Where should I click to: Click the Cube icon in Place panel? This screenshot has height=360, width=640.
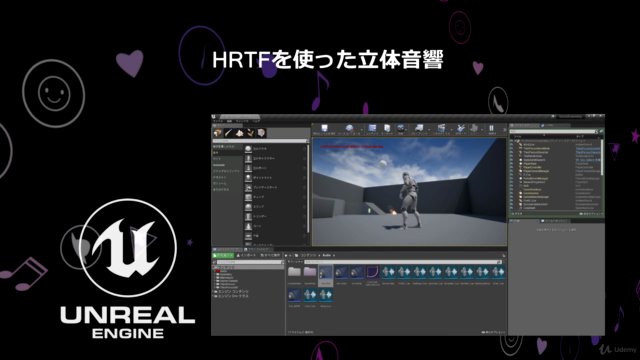pyautogui.click(x=248, y=197)
